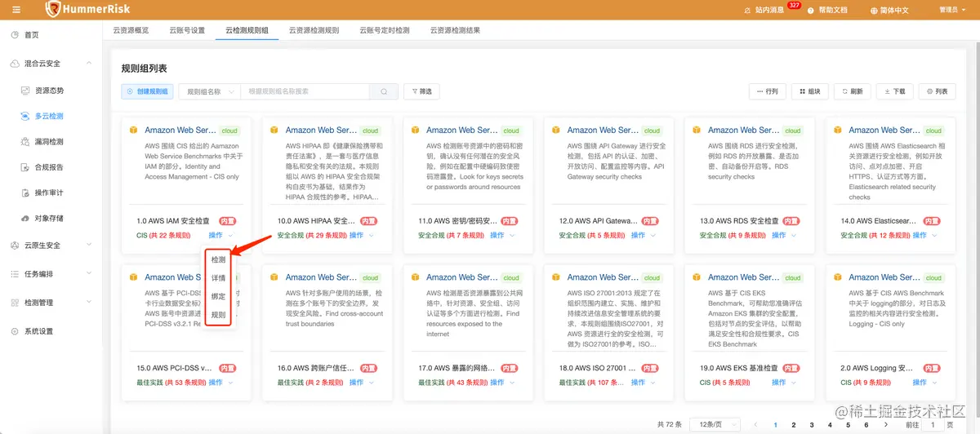Image resolution: width=980 pixels, height=434 pixels.
Task: Collapse the sidebar with the hamburger icon
Action: (17, 10)
